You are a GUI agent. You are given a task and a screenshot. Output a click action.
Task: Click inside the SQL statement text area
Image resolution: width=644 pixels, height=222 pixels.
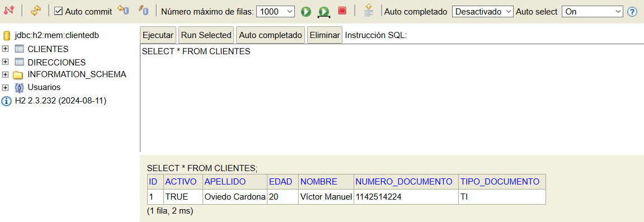click(392, 98)
